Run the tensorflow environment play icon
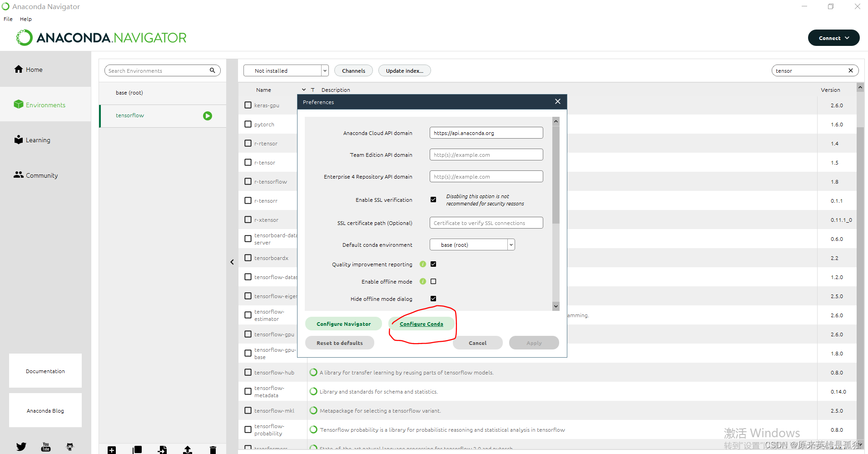This screenshot has width=868, height=454. pos(208,116)
